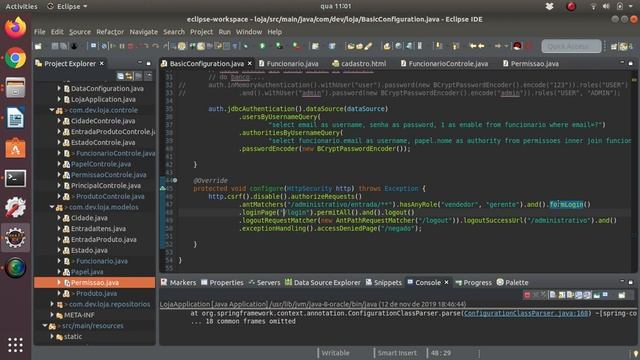Click the Run Last Tool external tools icon
The width and height of the screenshot is (640, 360).
point(297,46)
